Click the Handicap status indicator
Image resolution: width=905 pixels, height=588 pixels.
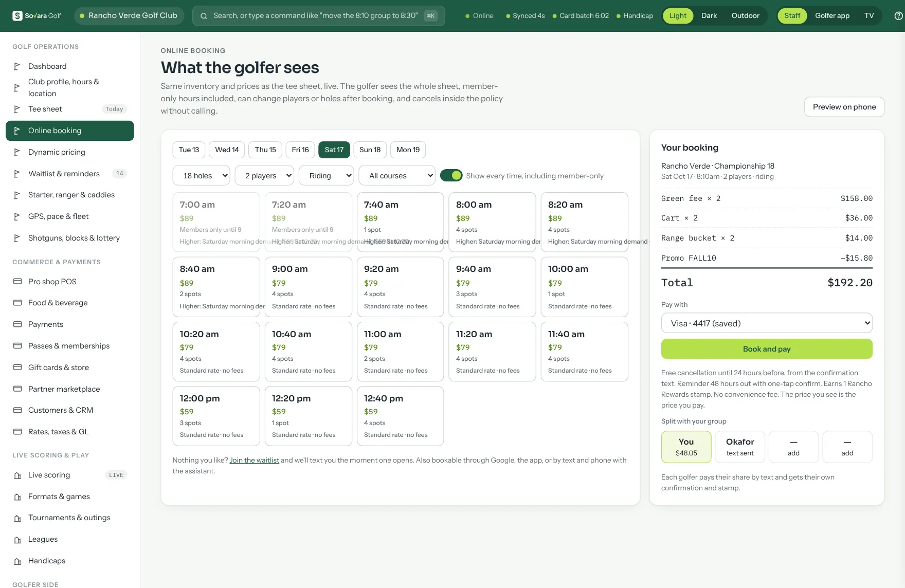[635, 16]
